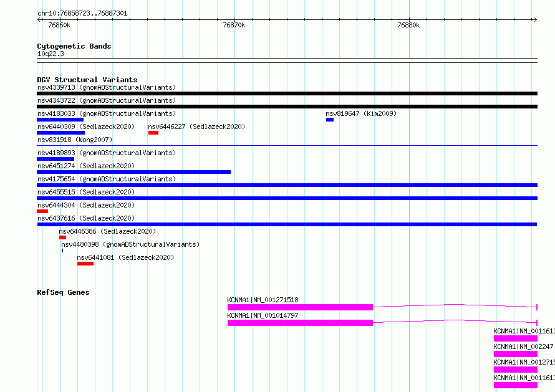Click the intron line of NM_001271518

coord(455,305)
